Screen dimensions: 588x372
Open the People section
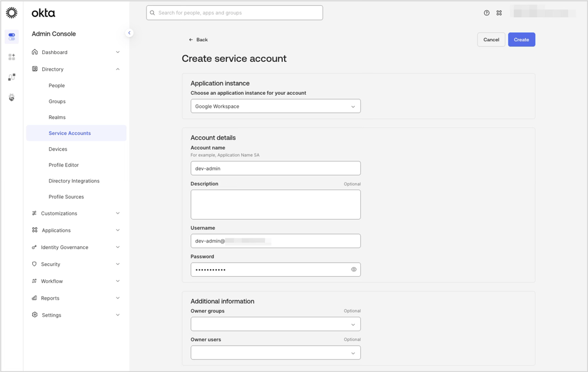pyautogui.click(x=56, y=85)
